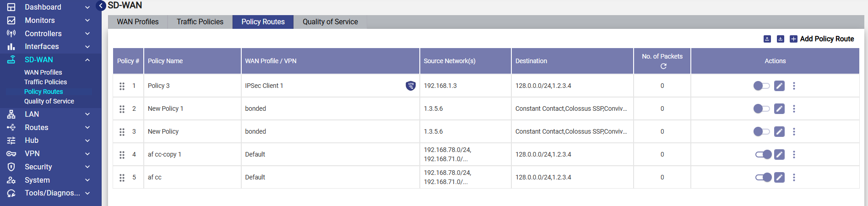Click the VPN shield icon on IPSec Client 1
Image resolution: width=868 pixels, height=206 pixels.
tap(411, 86)
